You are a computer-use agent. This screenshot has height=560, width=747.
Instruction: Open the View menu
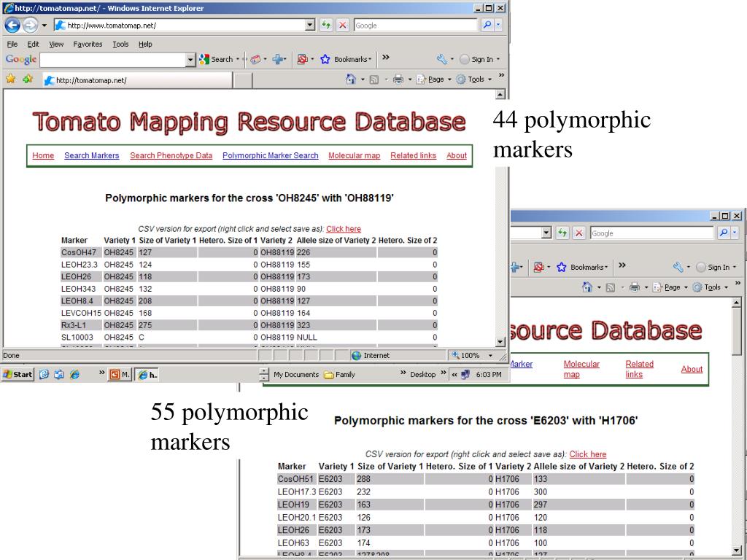56,44
